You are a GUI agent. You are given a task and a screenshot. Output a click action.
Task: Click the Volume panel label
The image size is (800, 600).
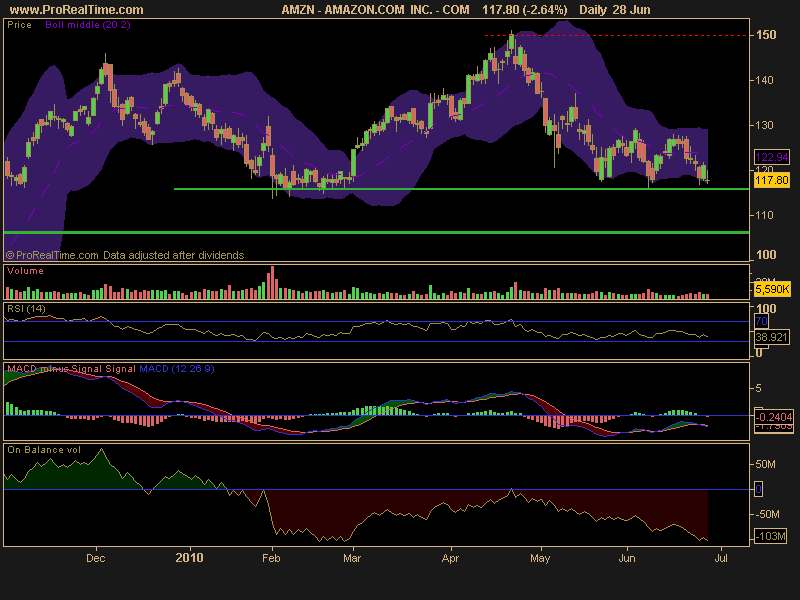[25, 271]
